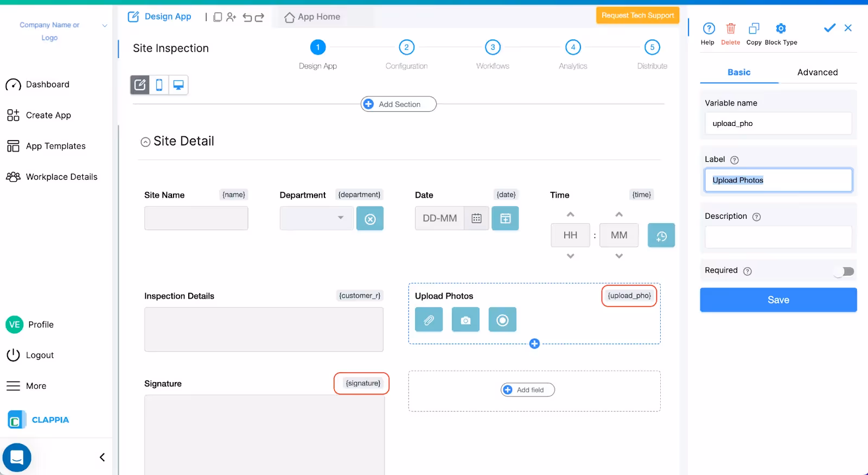Open Workplace Details in sidebar

[52, 177]
